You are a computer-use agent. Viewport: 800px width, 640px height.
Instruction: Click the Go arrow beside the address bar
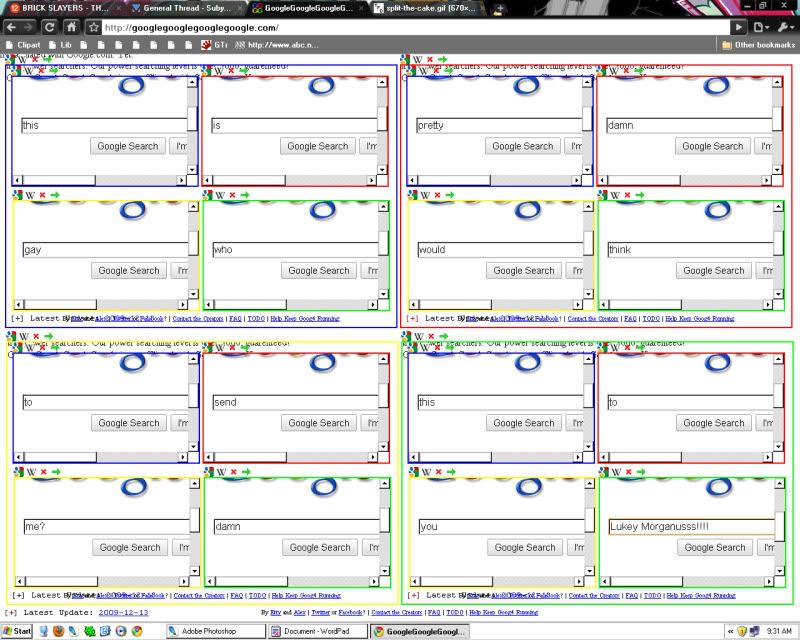point(739,27)
